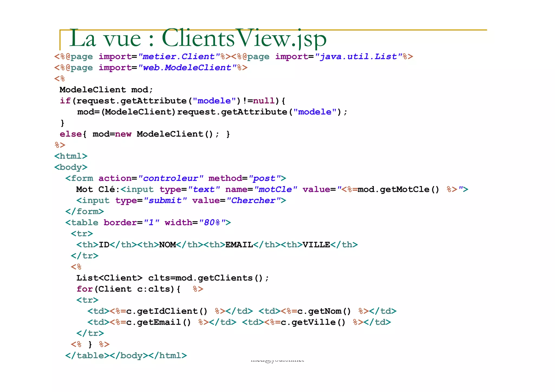
Task: Click the expression "c.getIdClient()"
Action: [x=167, y=311]
